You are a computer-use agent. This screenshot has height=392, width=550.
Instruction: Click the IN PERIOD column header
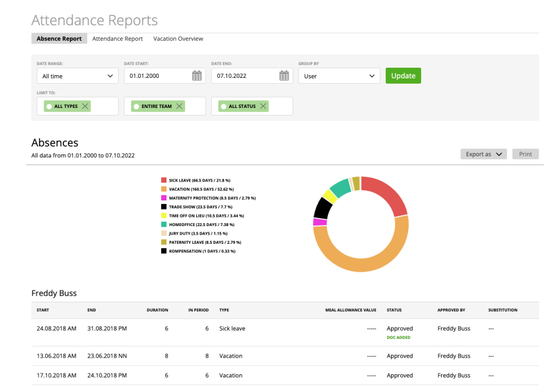199,310
